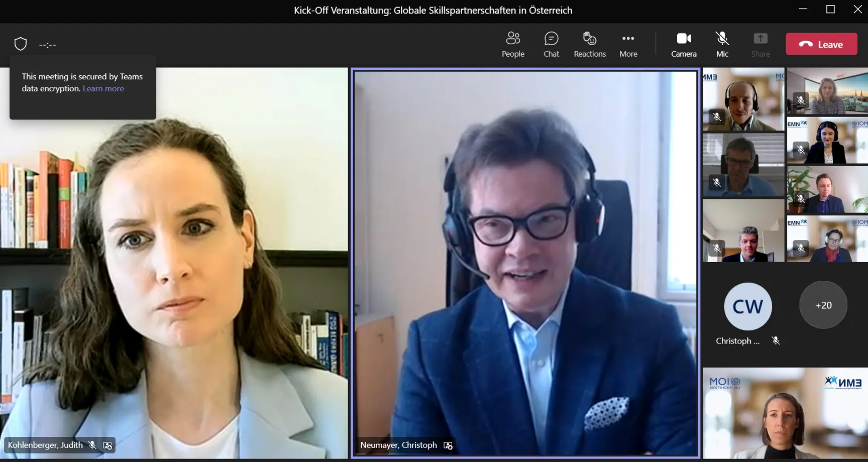This screenshot has height=462, width=868.
Task: Click icon right of Kohlenberger's muted mic
Action: 107,445
